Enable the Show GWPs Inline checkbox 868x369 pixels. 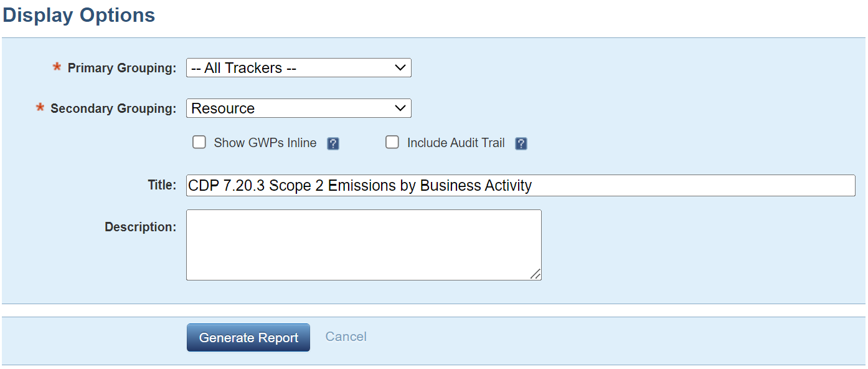pyautogui.click(x=199, y=143)
